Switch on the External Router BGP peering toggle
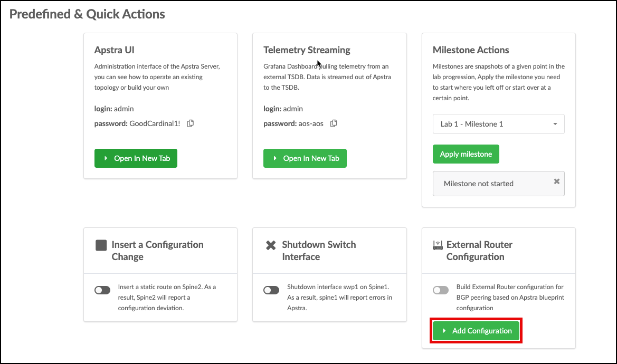This screenshot has height=364, width=617. pos(440,290)
